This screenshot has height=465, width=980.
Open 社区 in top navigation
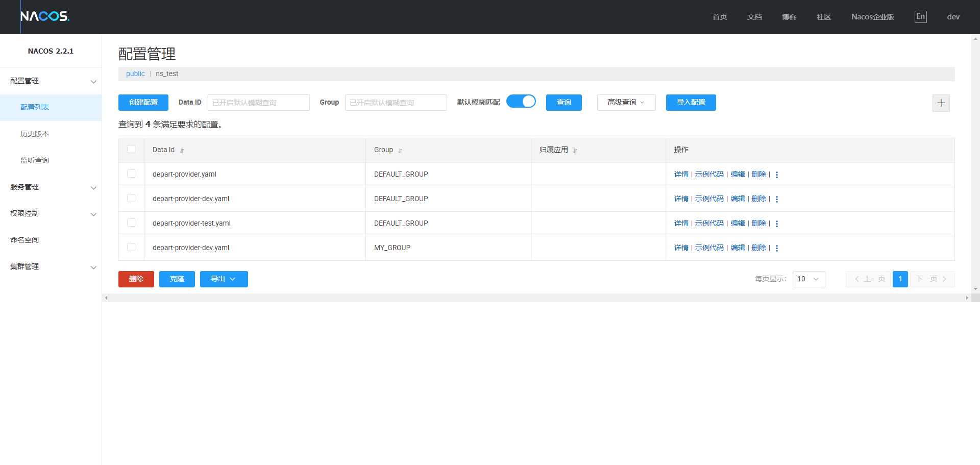tap(824, 17)
